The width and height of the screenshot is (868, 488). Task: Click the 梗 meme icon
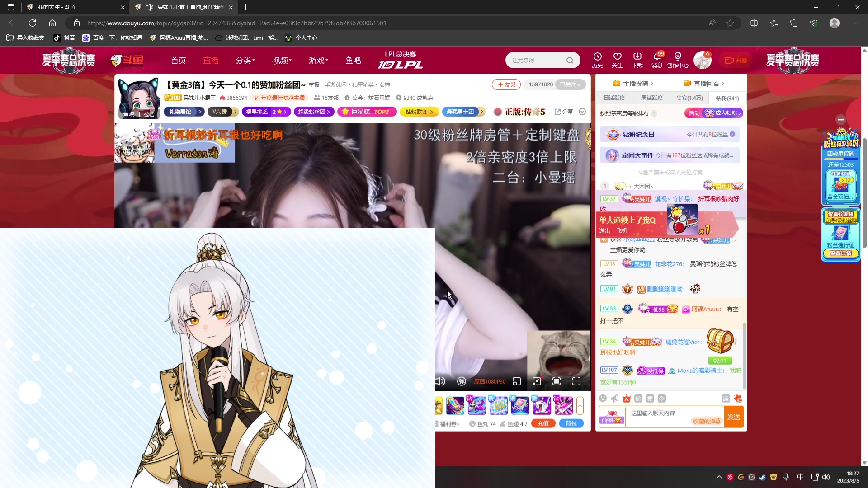tap(650, 398)
